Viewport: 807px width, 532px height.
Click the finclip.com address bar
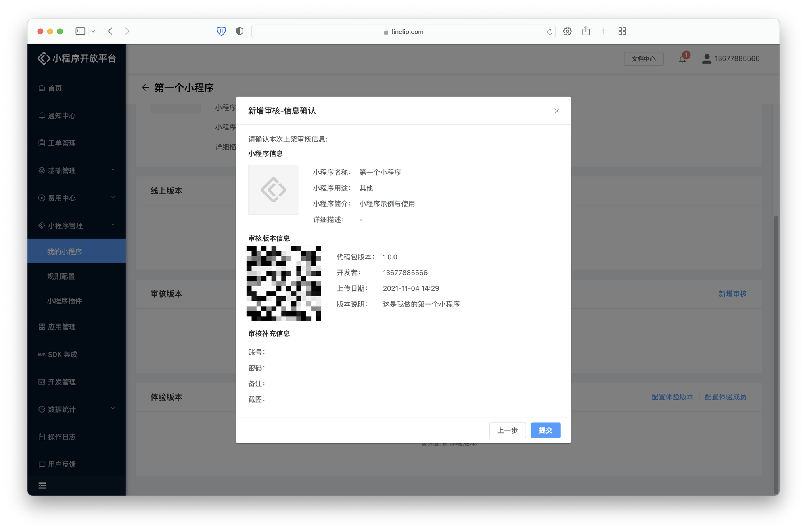[x=403, y=31]
